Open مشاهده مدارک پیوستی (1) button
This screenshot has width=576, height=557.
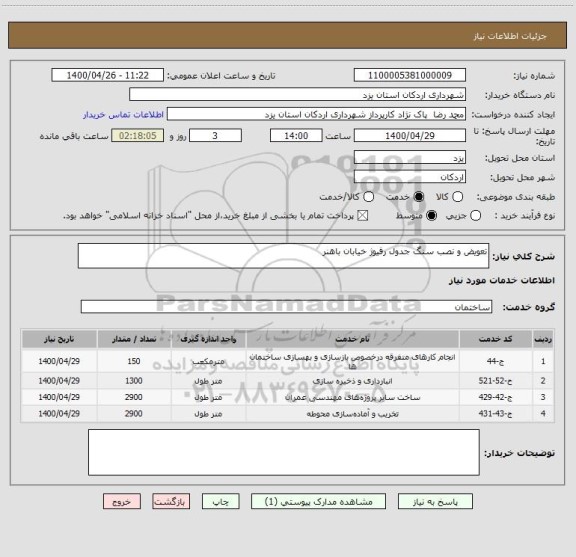[x=318, y=502]
